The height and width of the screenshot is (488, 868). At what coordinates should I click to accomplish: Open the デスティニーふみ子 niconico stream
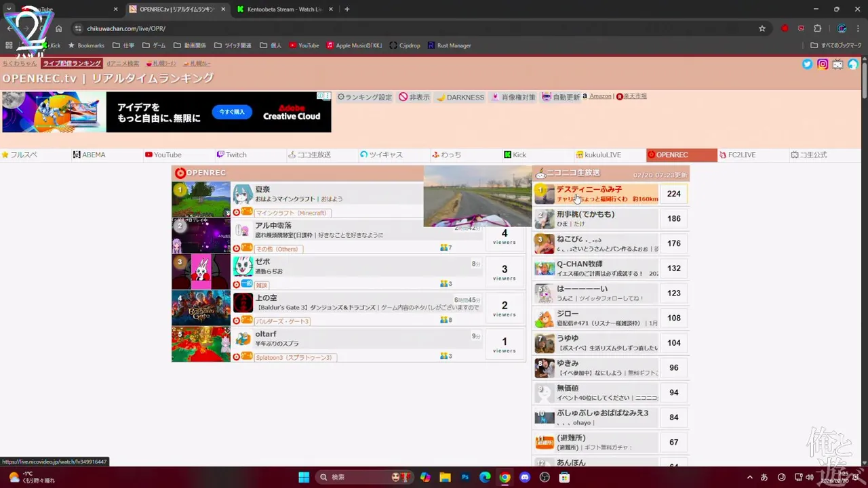pos(610,194)
